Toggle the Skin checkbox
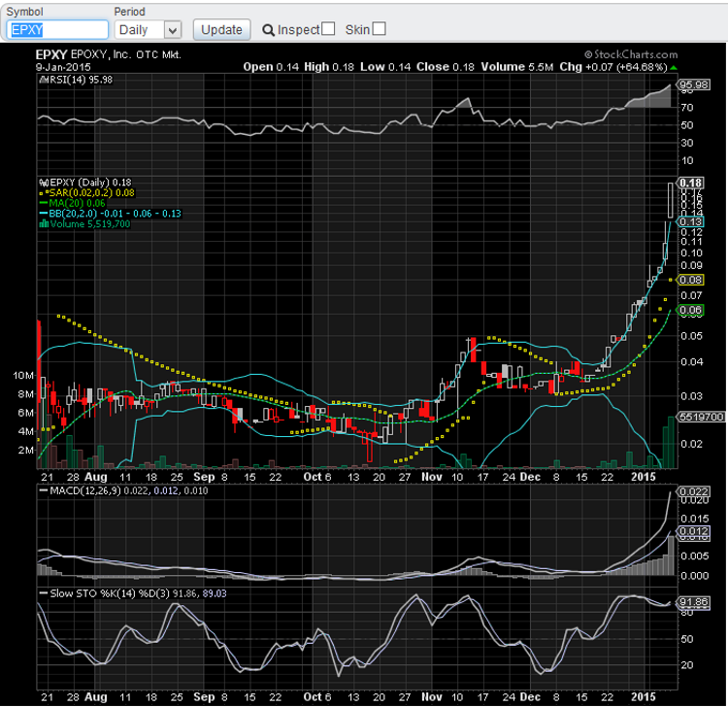Viewport: 728px width, 707px height. point(379,29)
